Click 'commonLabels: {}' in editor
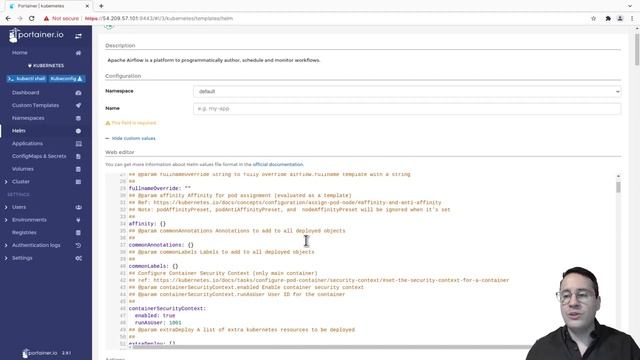 (153, 266)
